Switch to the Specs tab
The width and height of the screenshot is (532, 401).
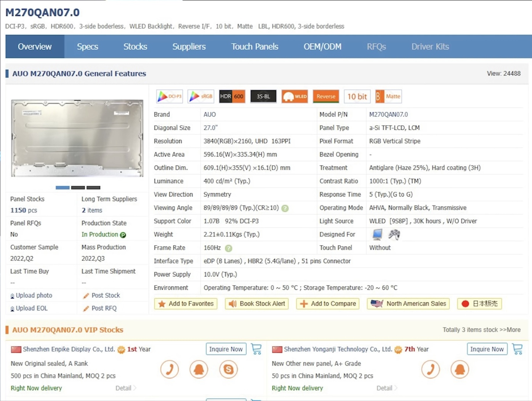coord(88,46)
